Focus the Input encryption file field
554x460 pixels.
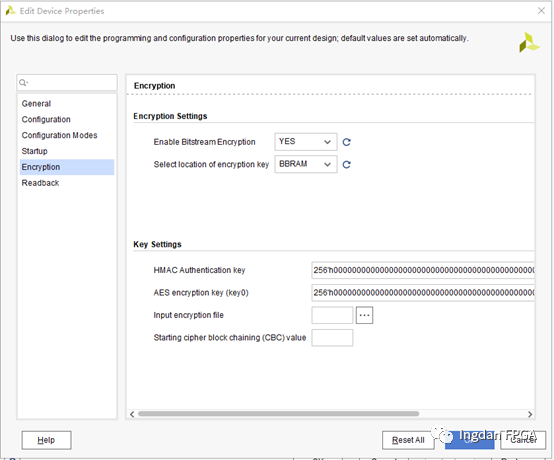coord(332,315)
